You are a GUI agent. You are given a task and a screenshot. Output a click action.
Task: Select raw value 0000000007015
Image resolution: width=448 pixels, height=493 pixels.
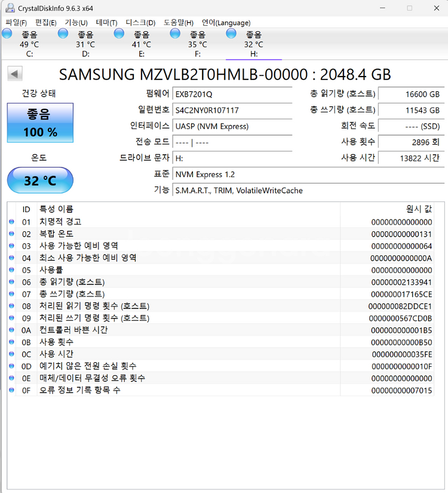[401, 390]
